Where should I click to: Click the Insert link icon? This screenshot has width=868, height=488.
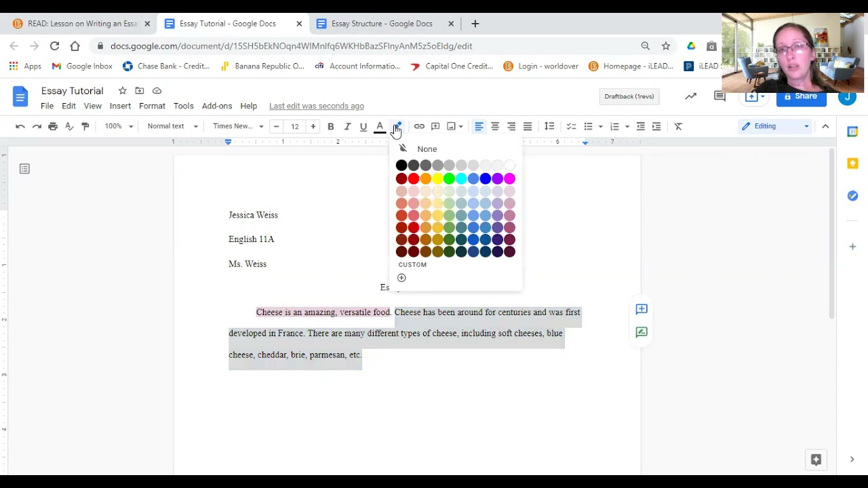click(419, 127)
